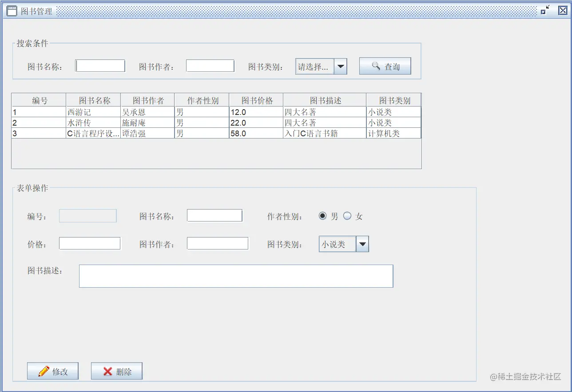Focus the search 图书作者 input field

[x=210, y=66]
